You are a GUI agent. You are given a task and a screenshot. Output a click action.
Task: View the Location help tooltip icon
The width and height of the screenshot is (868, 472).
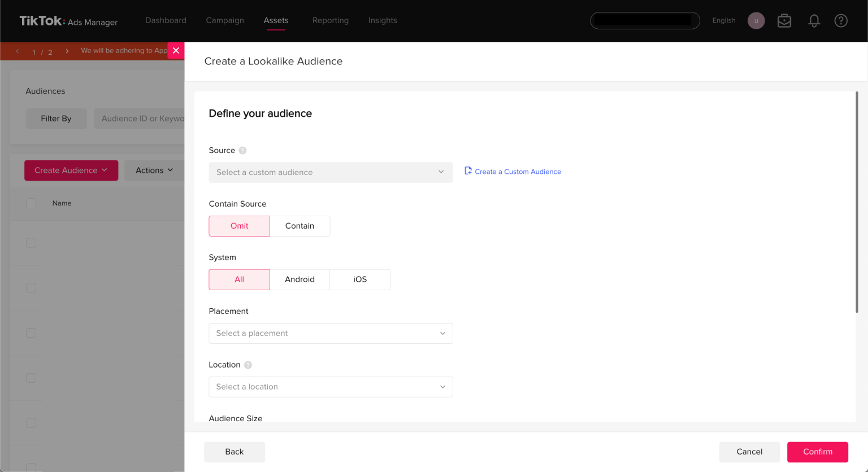tap(248, 365)
